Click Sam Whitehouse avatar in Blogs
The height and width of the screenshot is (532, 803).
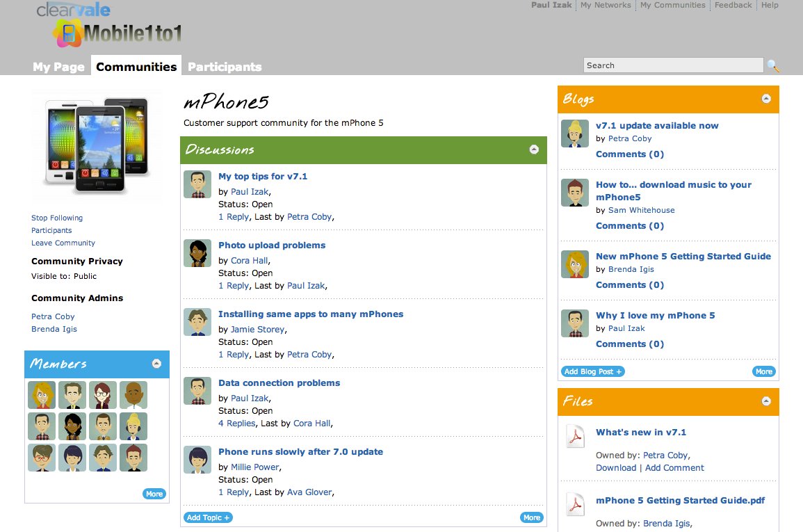pyautogui.click(x=574, y=193)
